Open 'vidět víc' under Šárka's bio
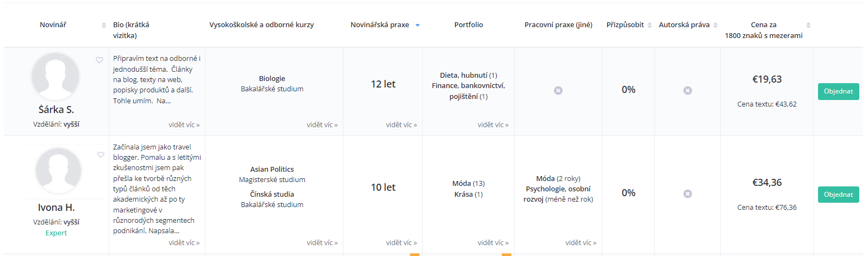Image resolution: width=868 pixels, height=256 pixels. pyautogui.click(x=184, y=125)
